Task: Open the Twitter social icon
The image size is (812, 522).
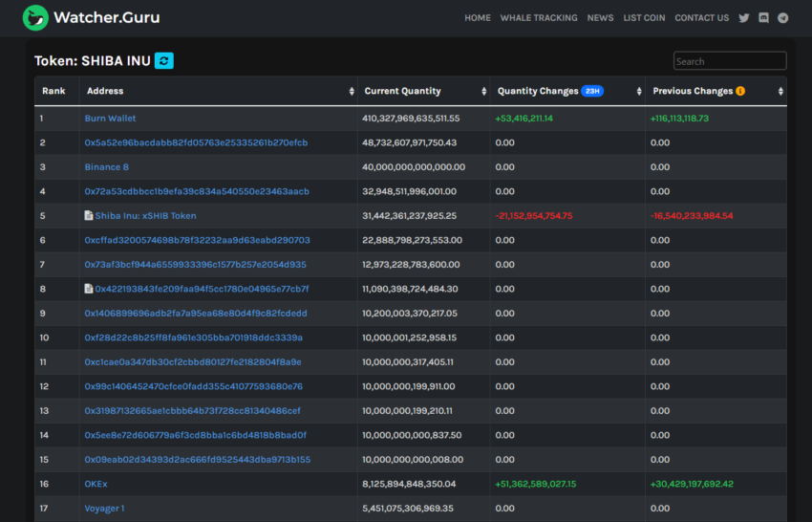Action: tap(744, 18)
